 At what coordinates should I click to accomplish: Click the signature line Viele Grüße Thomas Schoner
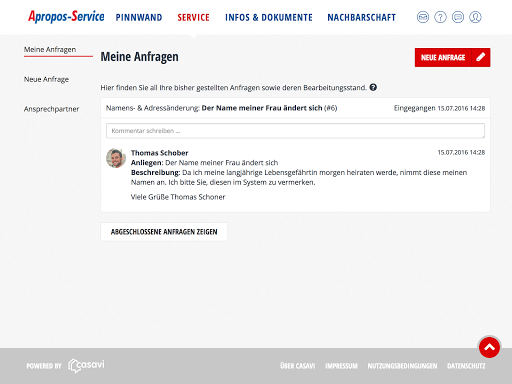point(178,197)
